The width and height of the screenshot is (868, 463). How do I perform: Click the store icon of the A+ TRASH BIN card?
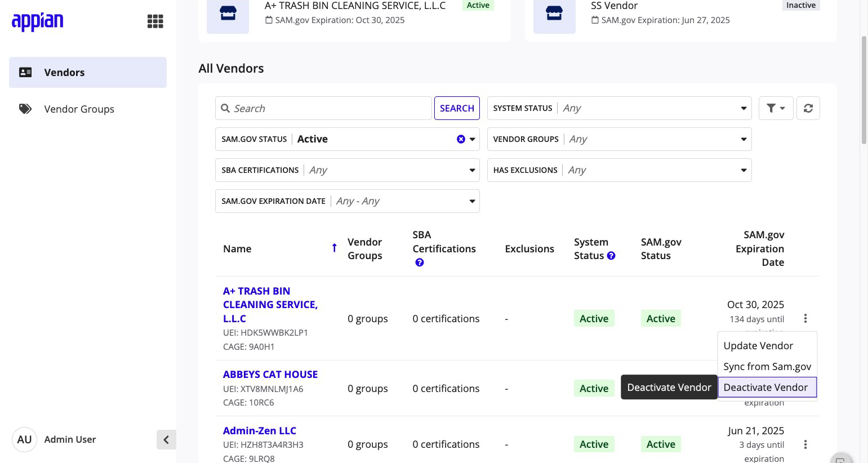[228, 13]
